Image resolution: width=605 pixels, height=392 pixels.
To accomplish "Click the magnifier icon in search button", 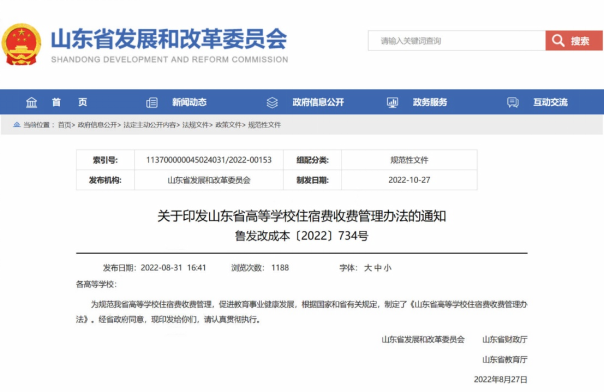I will [558, 41].
